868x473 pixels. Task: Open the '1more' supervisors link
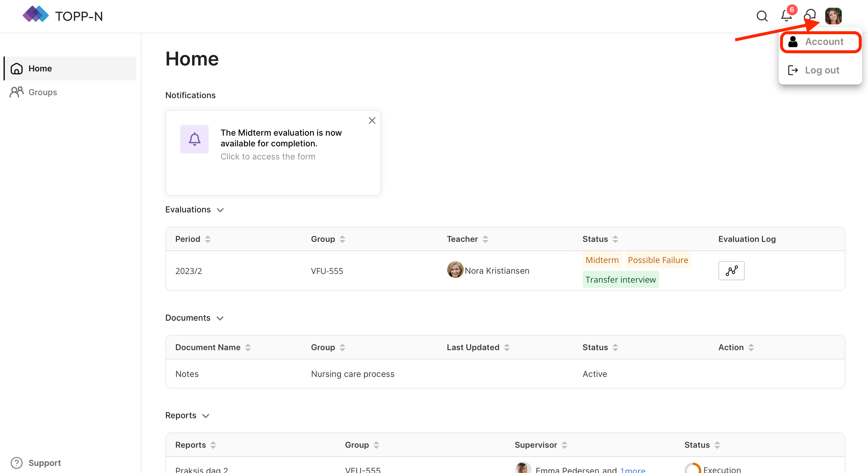tap(632, 470)
